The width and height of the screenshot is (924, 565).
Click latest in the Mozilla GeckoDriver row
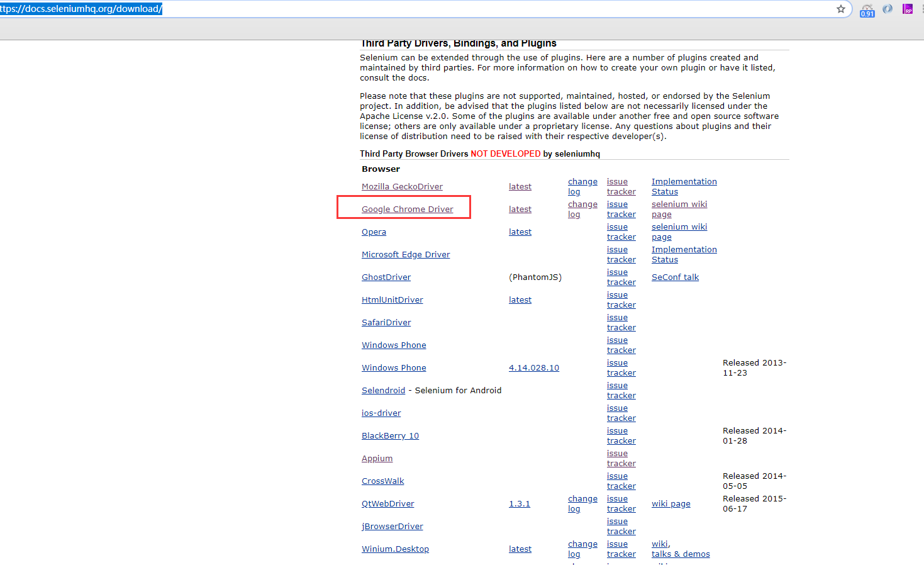[x=520, y=186]
